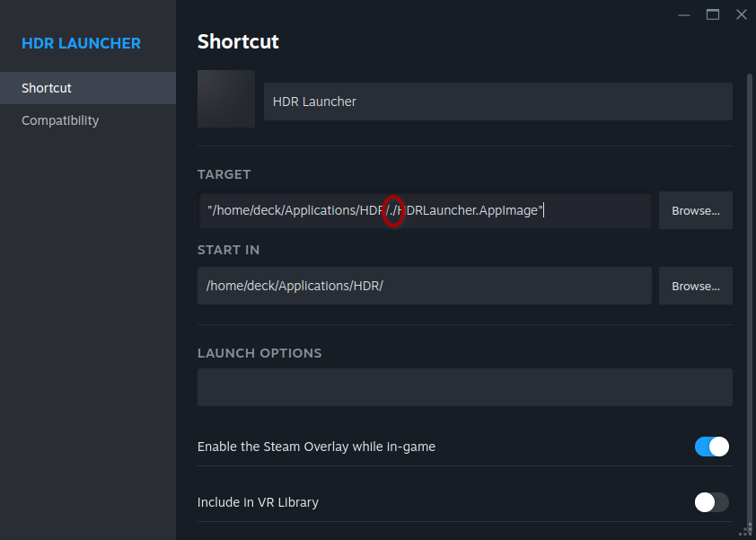This screenshot has height=540, width=756.
Task: Focus the Target path input field
Action: click(x=425, y=210)
